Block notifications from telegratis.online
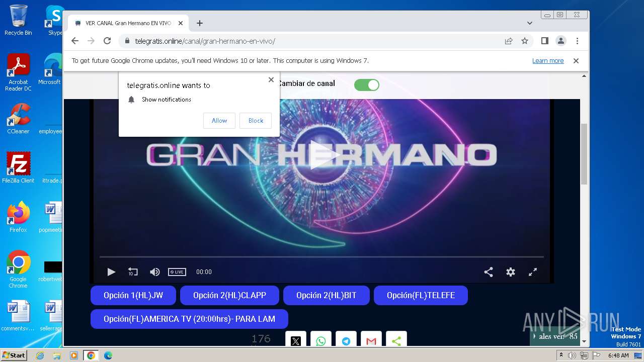This screenshot has height=362, width=644. coord(256,121)
